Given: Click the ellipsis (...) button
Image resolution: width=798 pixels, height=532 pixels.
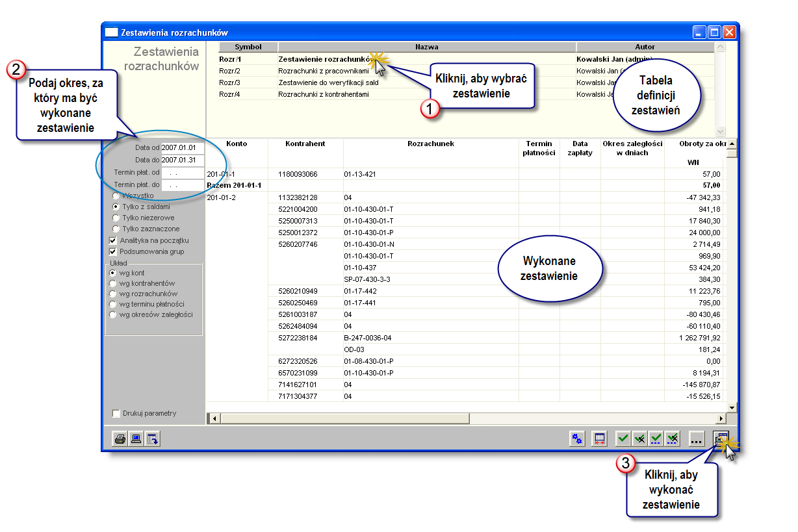Looking at the screenshot, I should 697,439.
